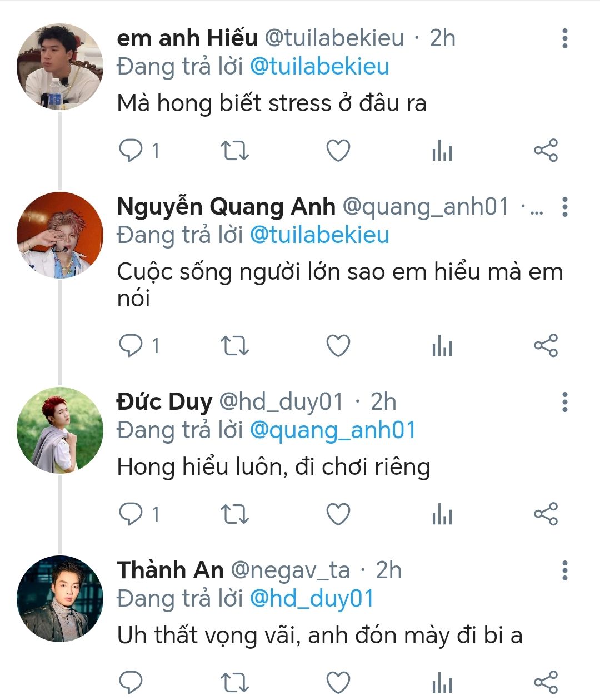Open more options on Nguyễn Quang Anh's tweet

coord(564,207)
